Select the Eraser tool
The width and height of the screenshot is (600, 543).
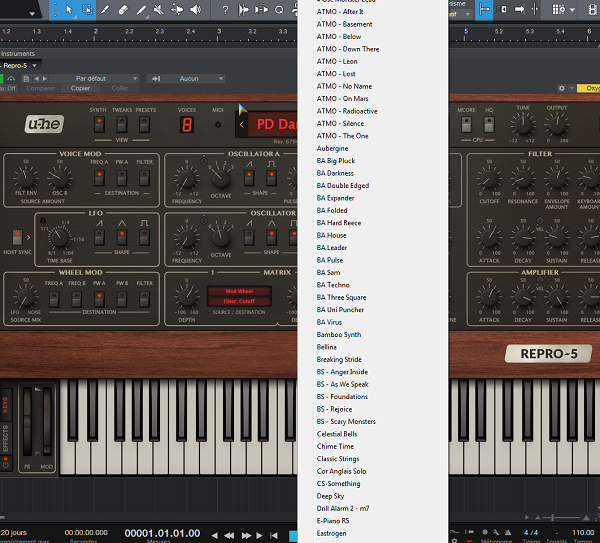(123, 10)
